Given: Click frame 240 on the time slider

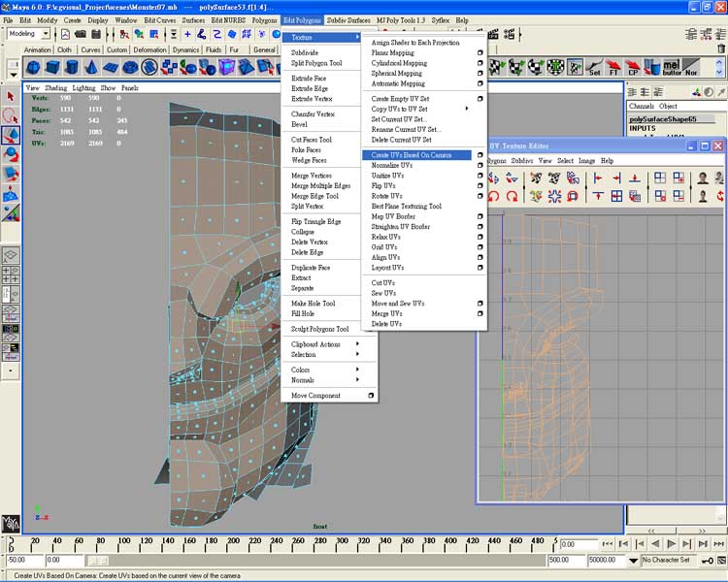Looking at the screenshot, I should [x=274, y=543].
